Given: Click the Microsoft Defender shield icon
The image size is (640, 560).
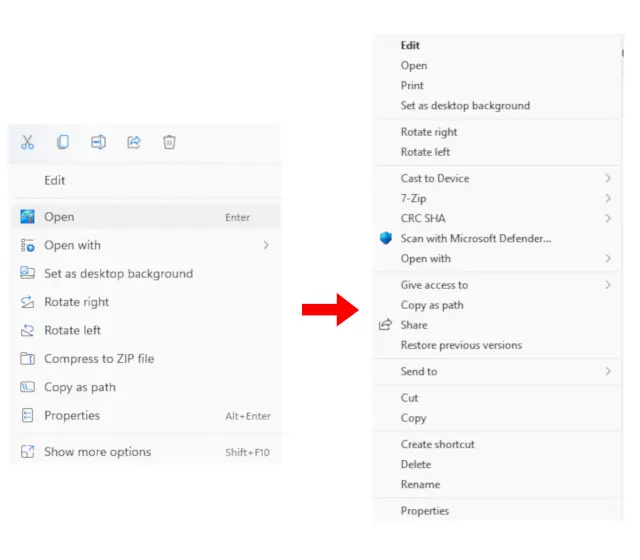Looking at the screenshot, I should [385, 238].
